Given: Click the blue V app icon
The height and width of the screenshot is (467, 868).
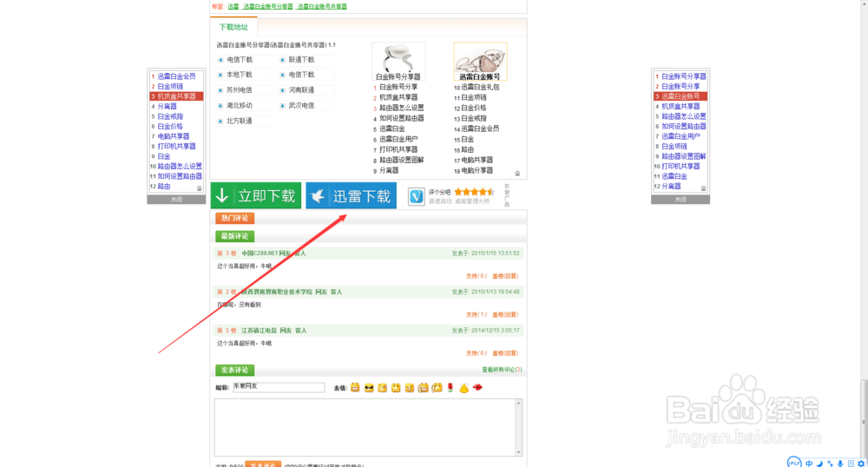Looking at the screenshot, I should (417, 196).
